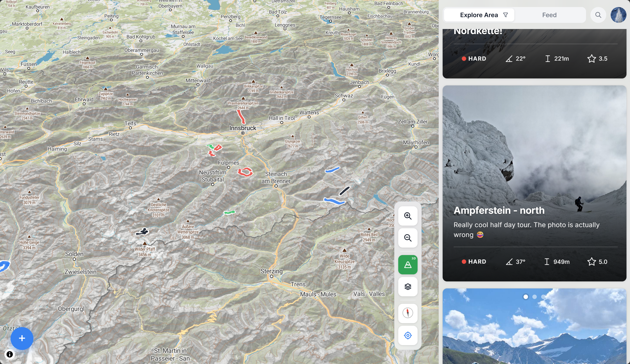
Task: Reset map orientation with compass
Action: [408, 313]
